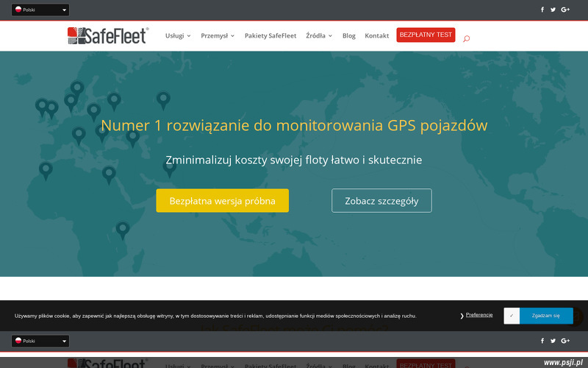The height and width of the screenshot is (368, 588).
Task: Click the Facebook icon in the lower header
Action: click(542, 341)
